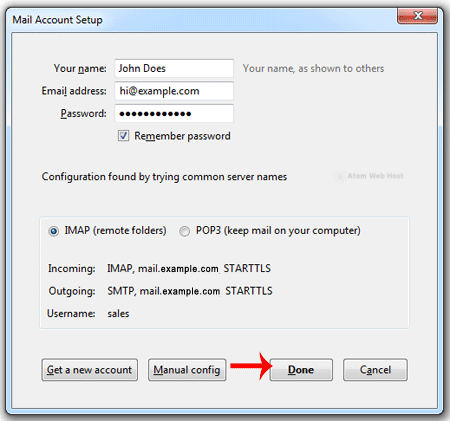Click the Username value sales
The width and height of the screenshot is (450, 421).
tap(118, 314)
